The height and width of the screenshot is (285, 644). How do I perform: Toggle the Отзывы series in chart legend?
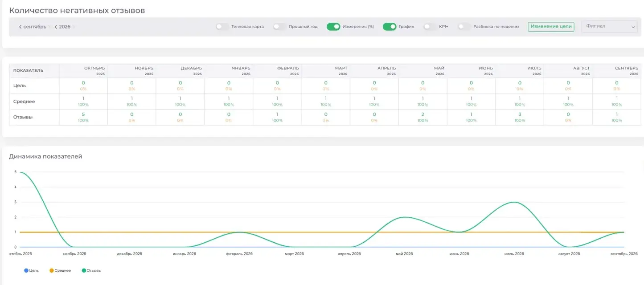[x=91, y=270]
